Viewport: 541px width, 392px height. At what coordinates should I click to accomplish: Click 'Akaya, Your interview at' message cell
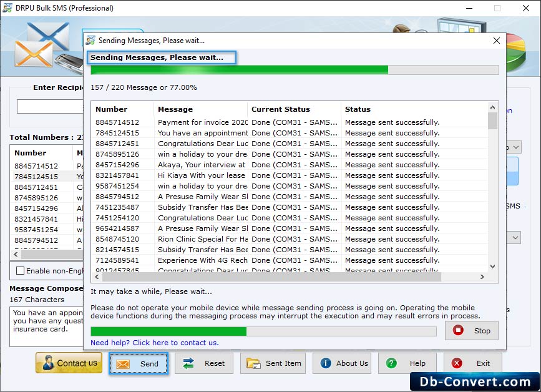click(x=202, y=165)
